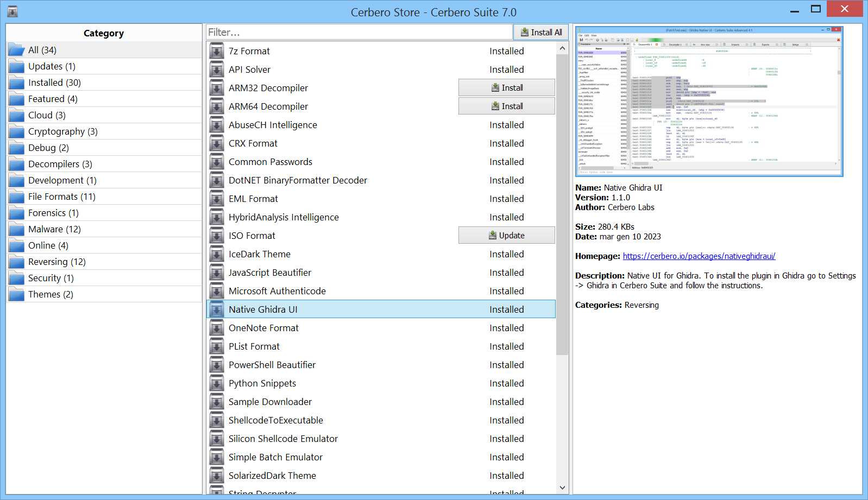Select the Development (1) category

(104, 180)
